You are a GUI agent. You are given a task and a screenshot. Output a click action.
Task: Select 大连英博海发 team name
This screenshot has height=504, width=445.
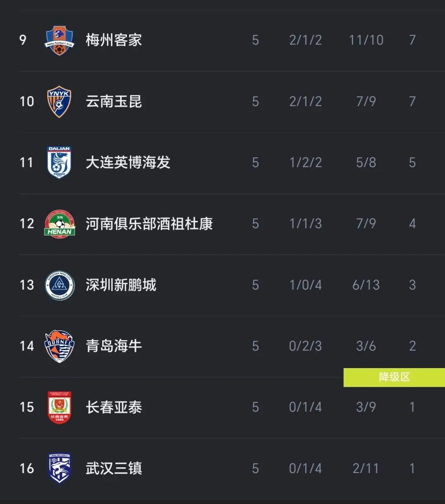[x=128, y=163]
